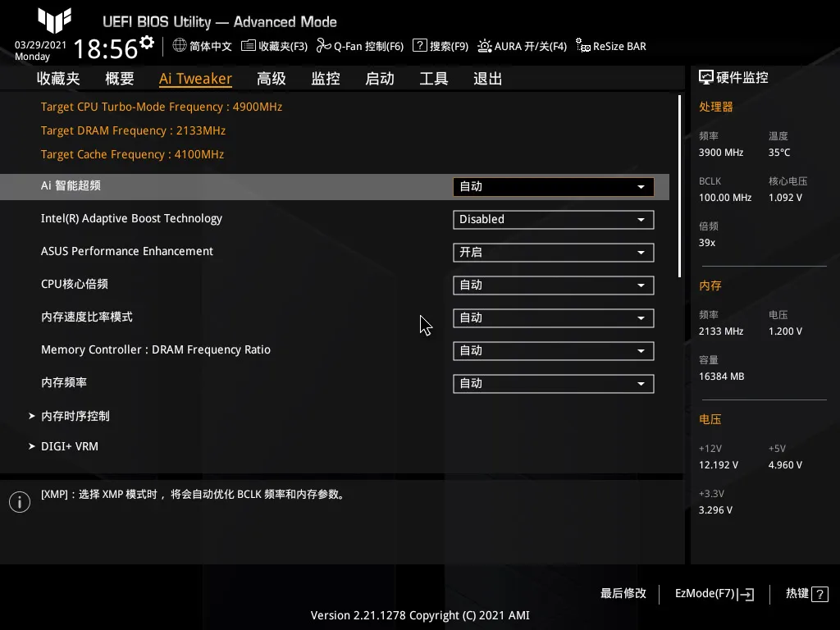Click the hardware monitor screen icon
The height and width of the screenshot is (630, 840).
(706, 78)
